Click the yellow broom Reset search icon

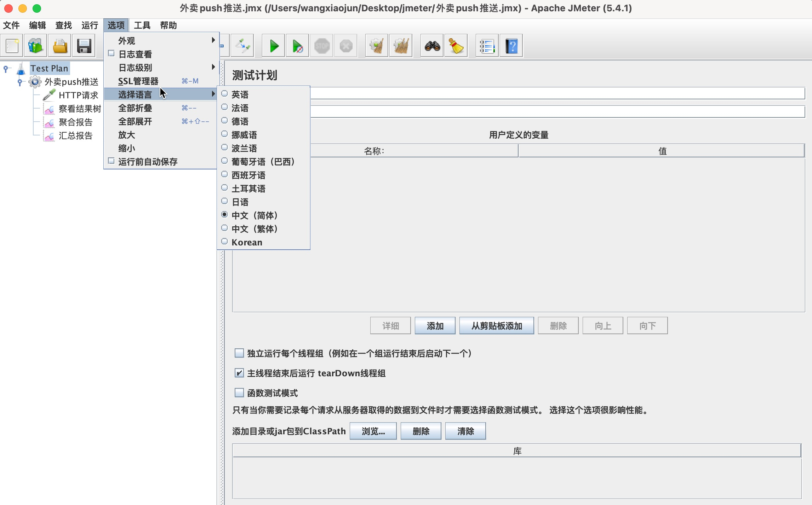click(456, 46)
